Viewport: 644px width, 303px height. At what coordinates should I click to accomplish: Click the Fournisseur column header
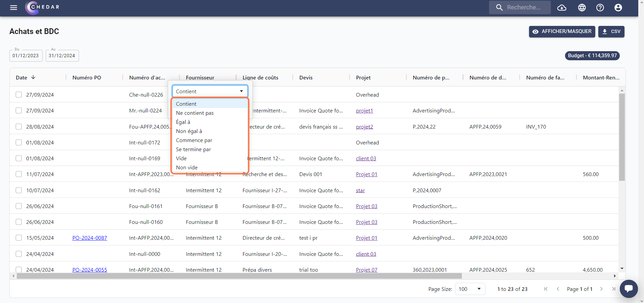[200, 77]
